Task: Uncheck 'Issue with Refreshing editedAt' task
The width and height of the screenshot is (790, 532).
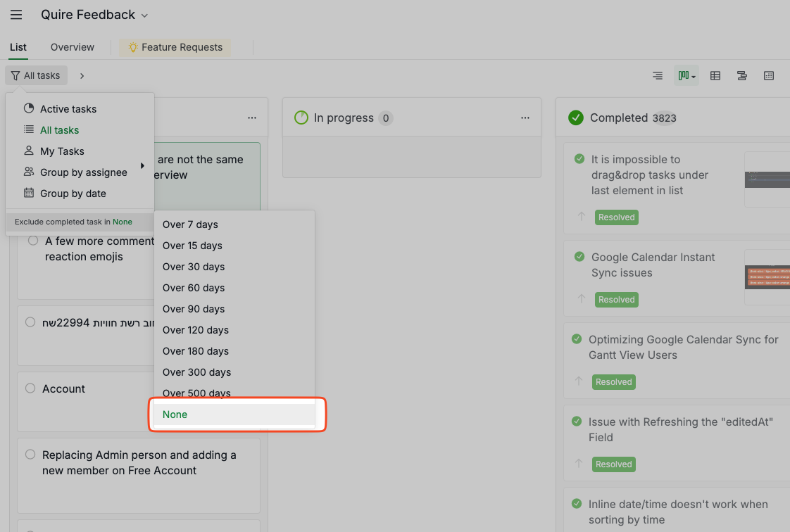Action: tap(577, 422)
